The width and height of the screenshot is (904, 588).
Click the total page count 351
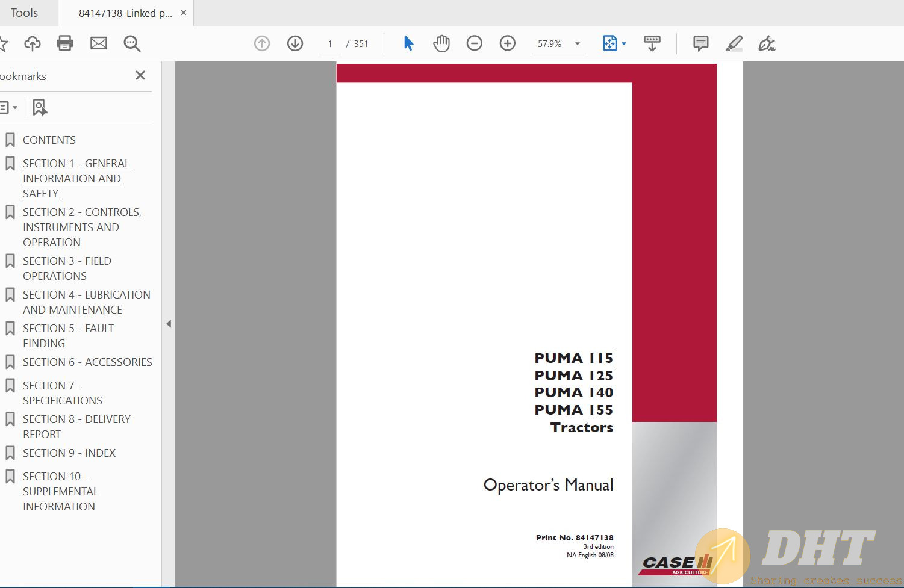(x=361, y=44)
